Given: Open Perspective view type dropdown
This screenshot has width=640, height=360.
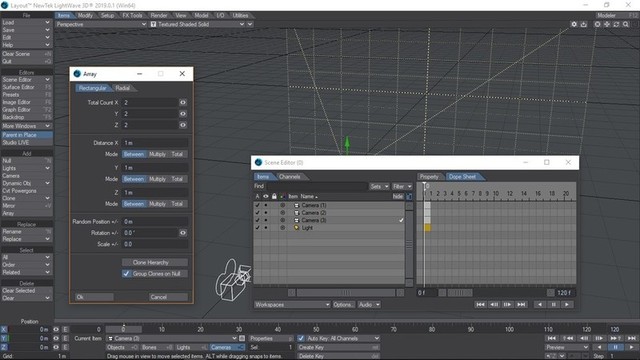Looking at the screenshot, I should click(101, 24).
